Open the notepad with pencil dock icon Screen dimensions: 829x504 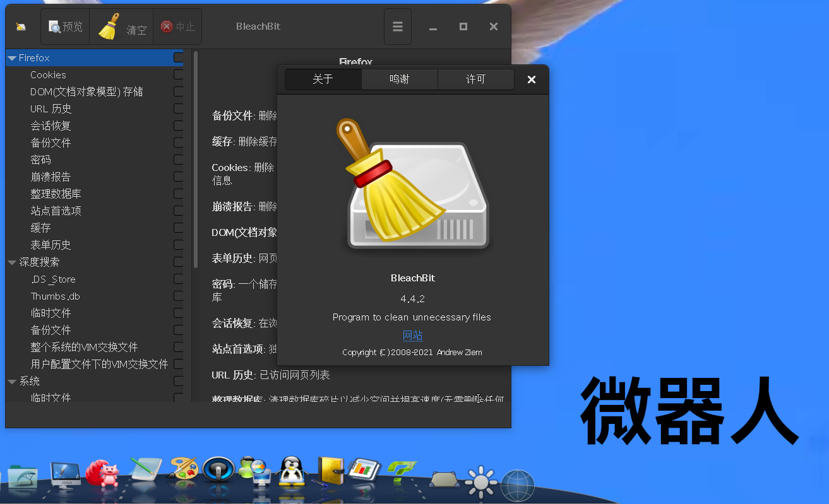click(145, 471)
